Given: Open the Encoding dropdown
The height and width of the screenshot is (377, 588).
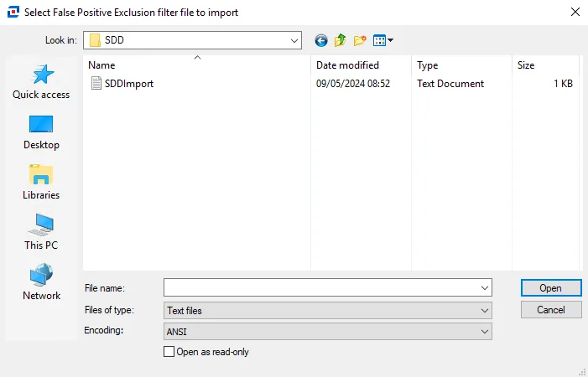Looking at the screenshot, I should [x=328, y=332].
